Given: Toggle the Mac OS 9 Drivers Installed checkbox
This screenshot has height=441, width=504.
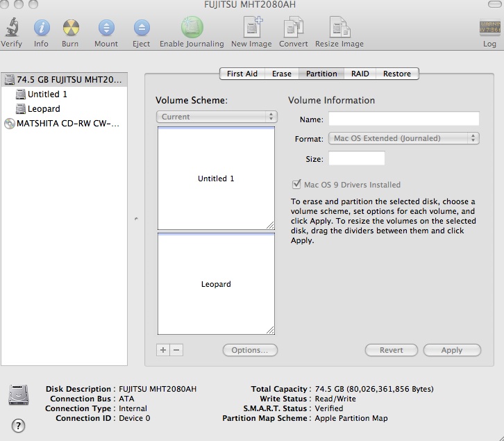Looking at the screenshot, I should (296, 185).
